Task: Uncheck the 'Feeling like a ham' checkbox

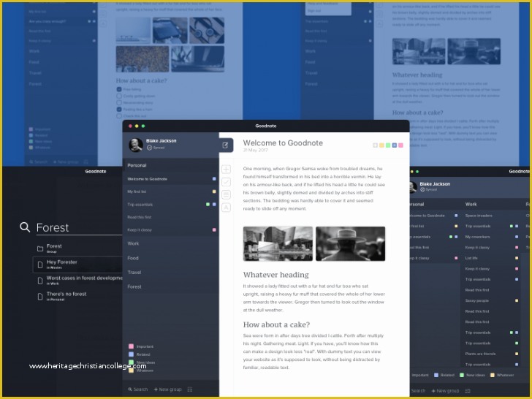Action: (119, 110)
